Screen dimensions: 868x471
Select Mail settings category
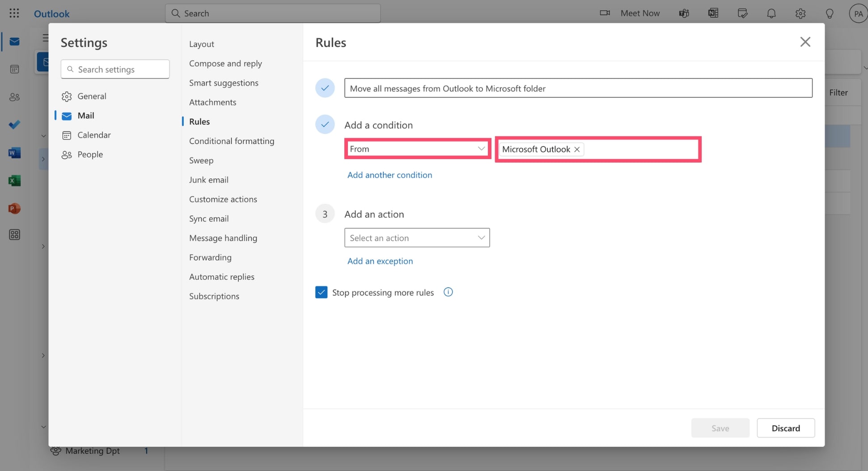click(85, 115)
